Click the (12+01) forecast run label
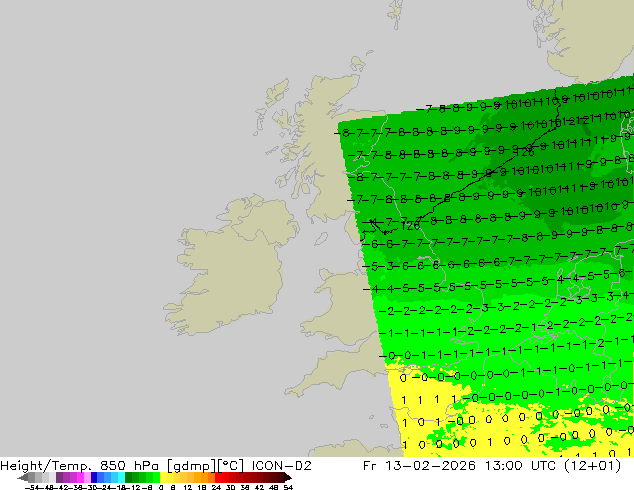The image size is (634, 490). [x=593, y=466]
